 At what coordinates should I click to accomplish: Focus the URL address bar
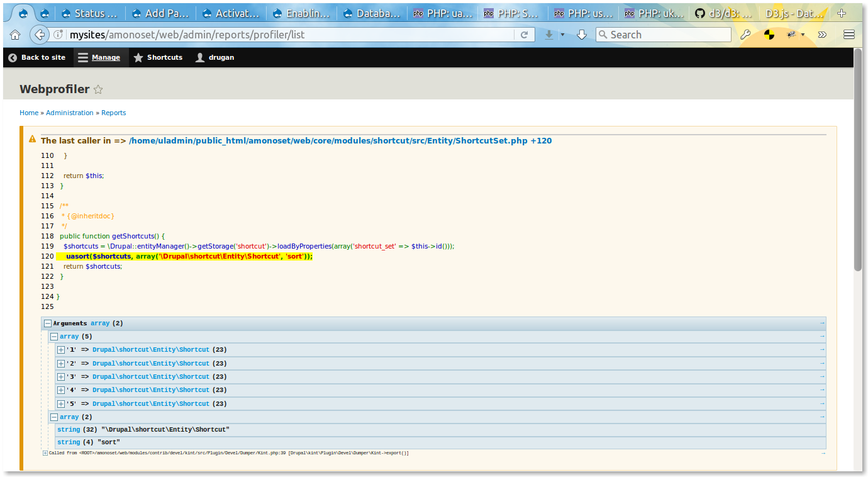[289, 35]
